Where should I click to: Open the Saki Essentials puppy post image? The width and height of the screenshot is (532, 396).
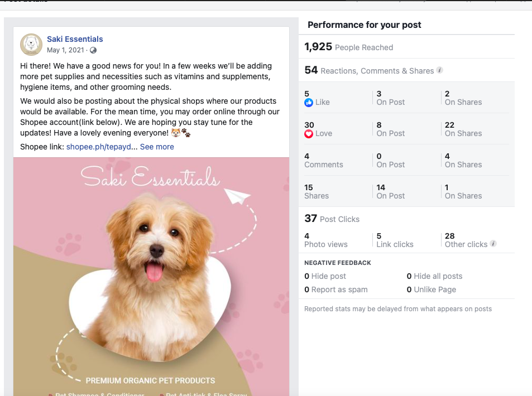151,276
